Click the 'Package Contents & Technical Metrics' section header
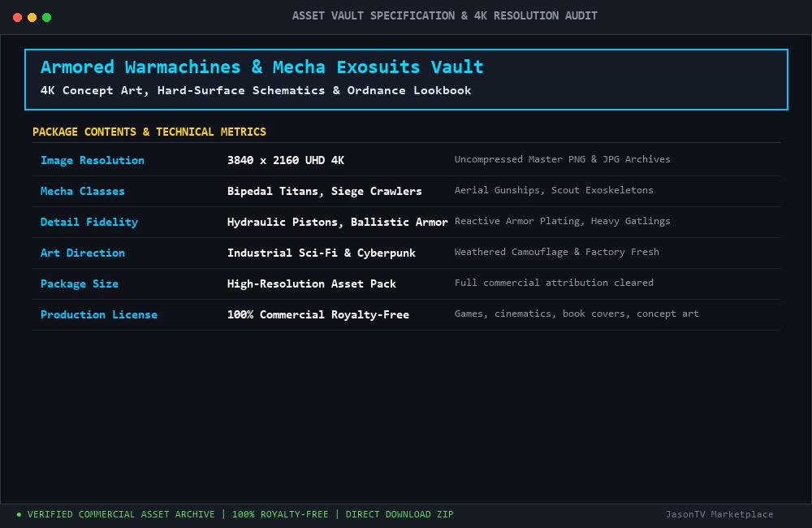The image size is (812, 528). pos(149,132)
